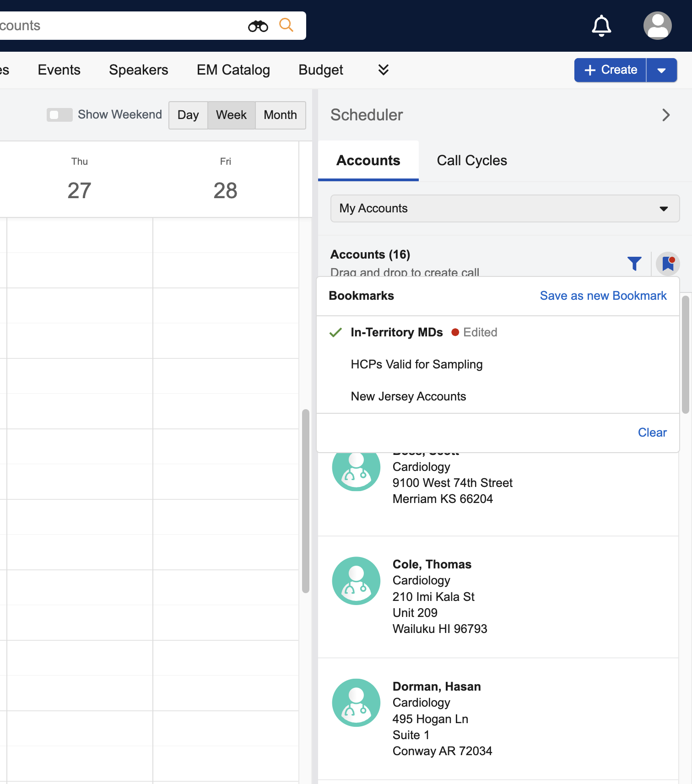The image size is (692, 784).
Task: Switch calendar to Day view
Action: pos(188,115)
